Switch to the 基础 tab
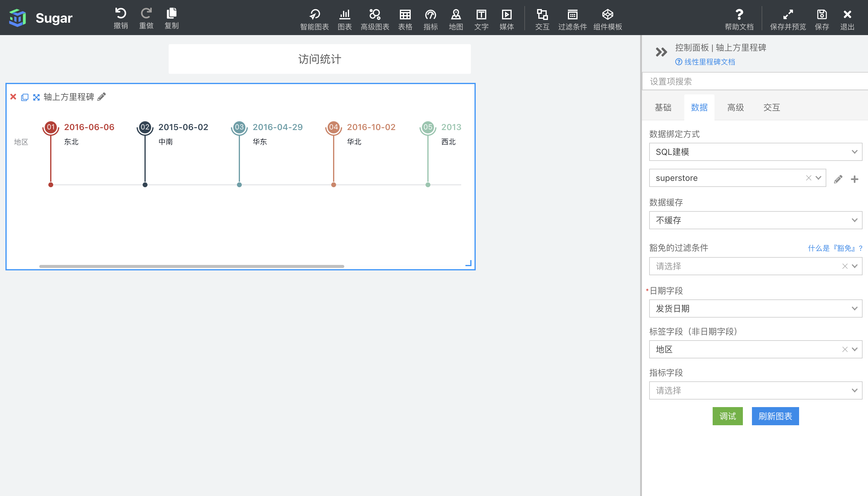Viewport: 868px width, 496px height. (x=663, y=108)
